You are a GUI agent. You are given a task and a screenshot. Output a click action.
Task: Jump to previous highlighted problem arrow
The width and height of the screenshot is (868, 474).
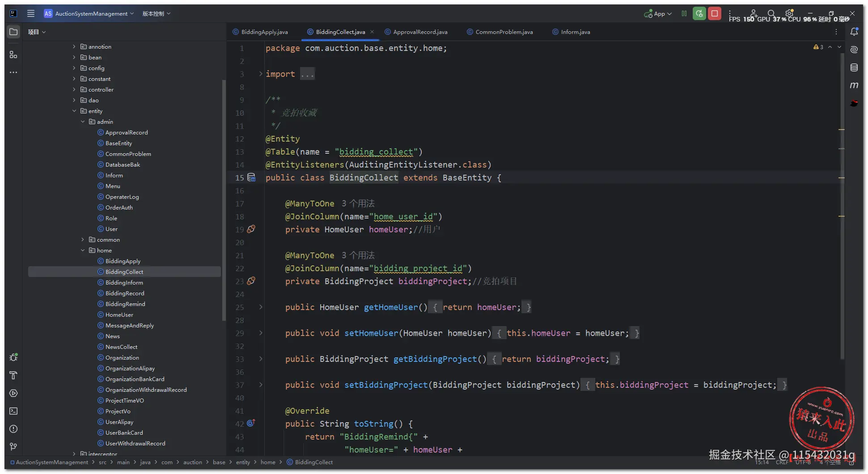(830, 47)
